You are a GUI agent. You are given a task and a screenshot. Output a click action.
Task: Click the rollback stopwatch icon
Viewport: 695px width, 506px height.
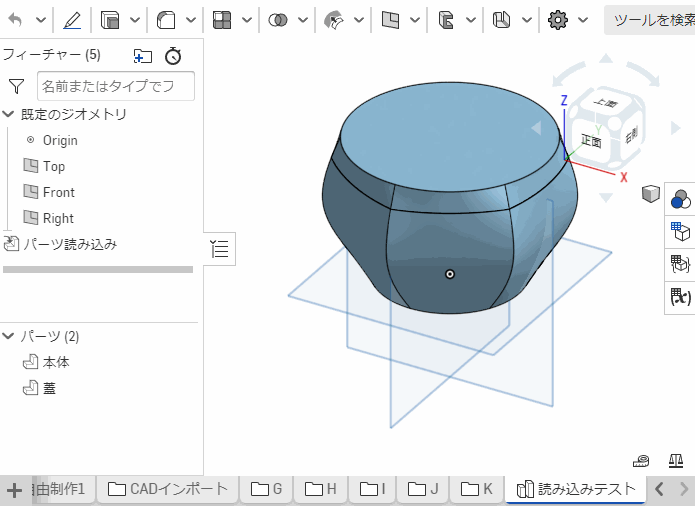[174, 56]
